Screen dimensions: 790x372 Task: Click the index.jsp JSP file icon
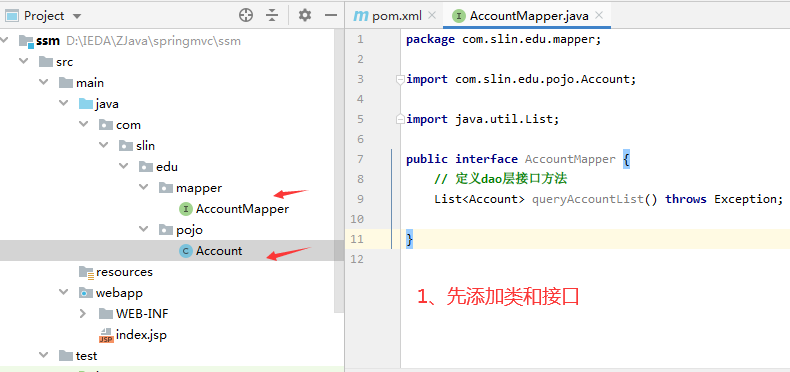[106, 335]
